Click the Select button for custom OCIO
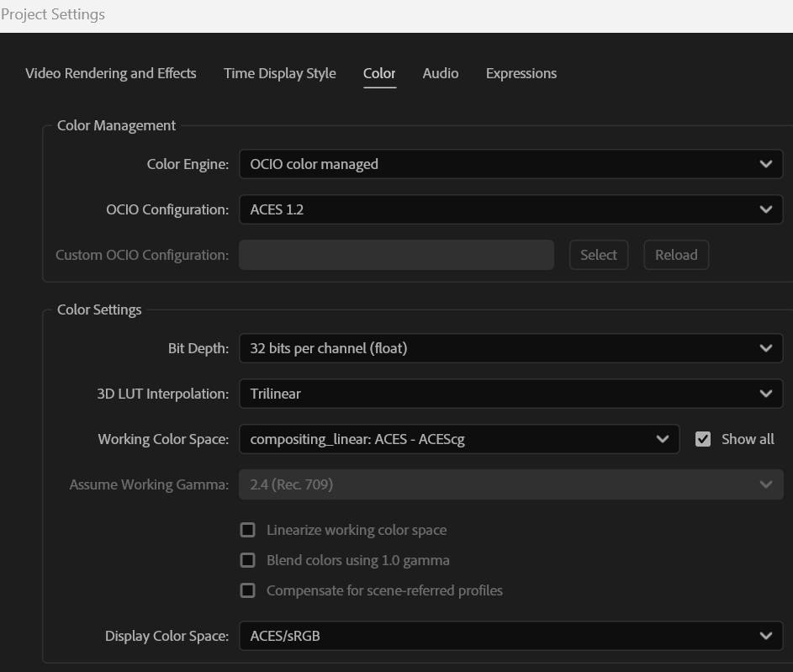Image resolution: width=793 pixels, height=672 pixels. coord(598,255)
